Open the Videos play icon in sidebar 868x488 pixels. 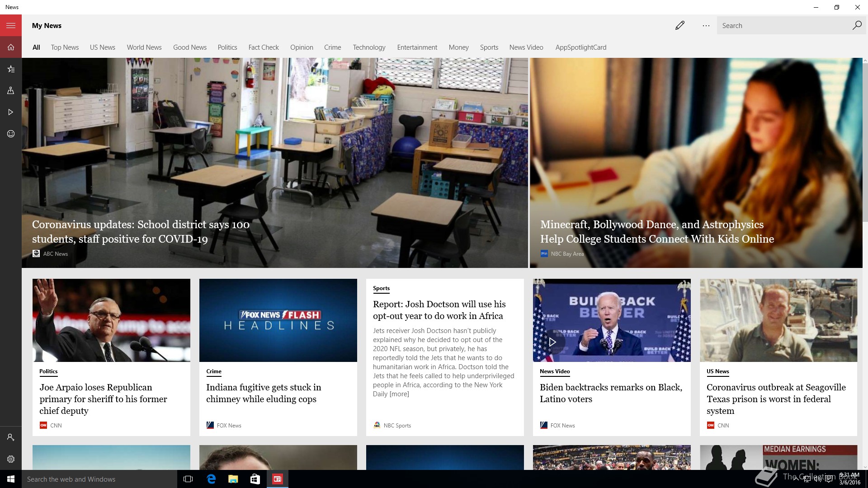point(11,112)
